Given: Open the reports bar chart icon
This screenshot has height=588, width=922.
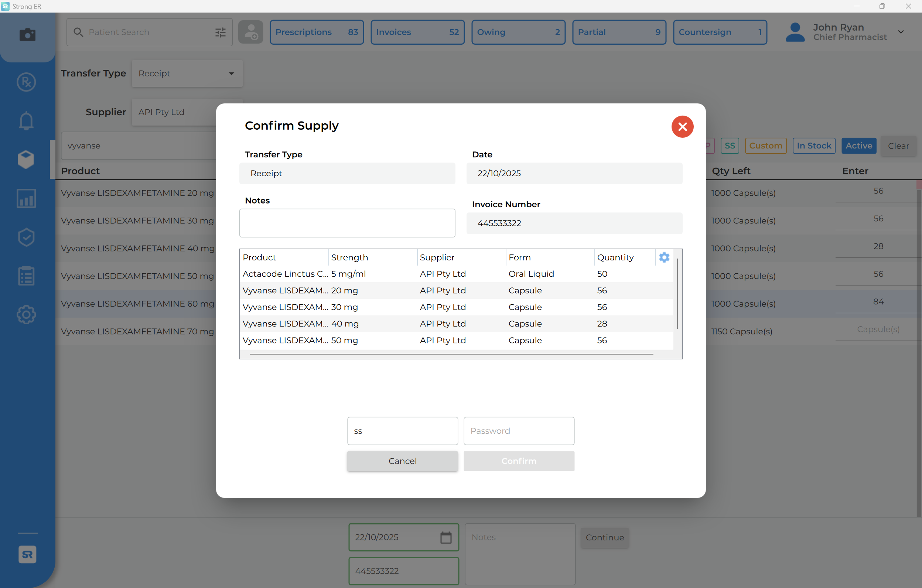Looking at the screenshot, I should point(26,198).
